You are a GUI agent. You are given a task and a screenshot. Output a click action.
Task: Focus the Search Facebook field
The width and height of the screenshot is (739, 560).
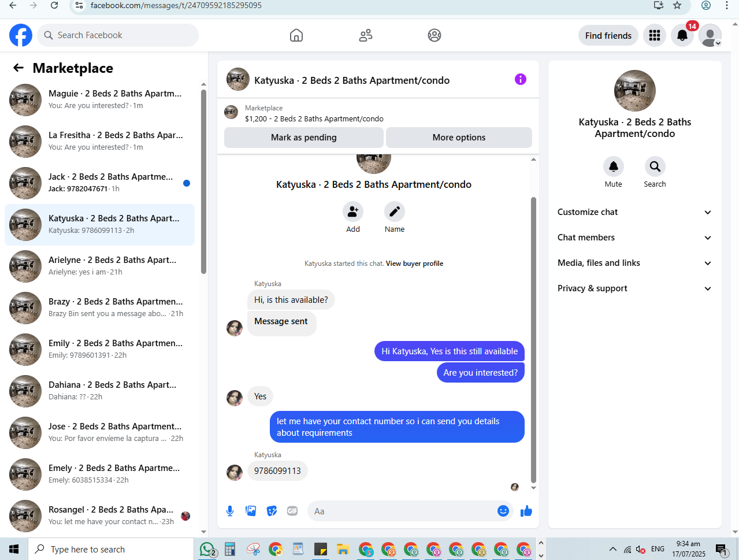118,35
